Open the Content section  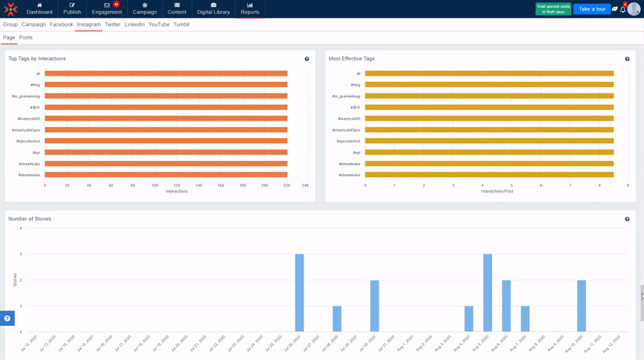177,9
